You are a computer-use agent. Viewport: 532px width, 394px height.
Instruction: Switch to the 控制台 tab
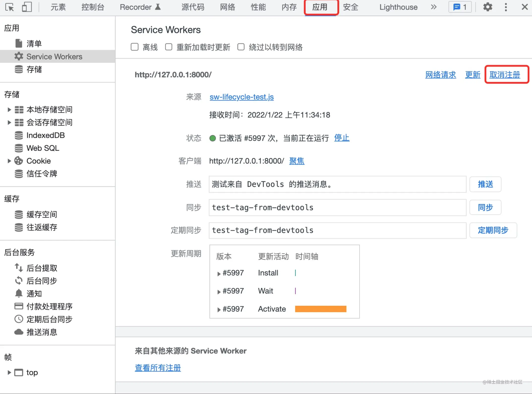pyautogui.click(x=93, y=7)
